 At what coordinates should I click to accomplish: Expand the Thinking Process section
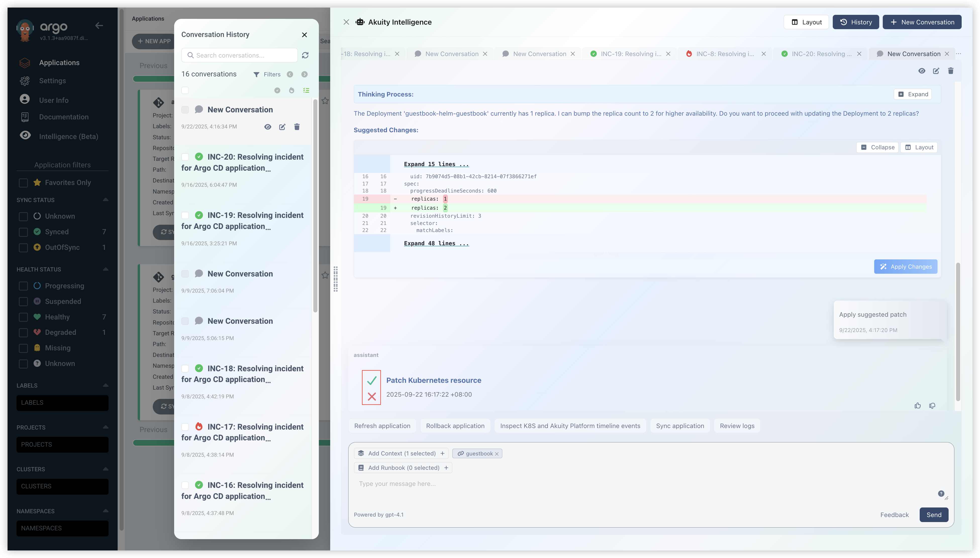(913, 94)
